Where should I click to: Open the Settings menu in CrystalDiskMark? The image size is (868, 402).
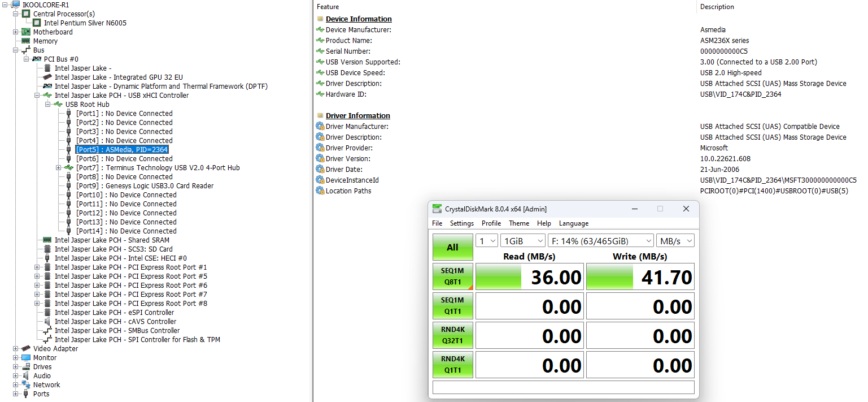pyautogui.click(x=462, y=223)
